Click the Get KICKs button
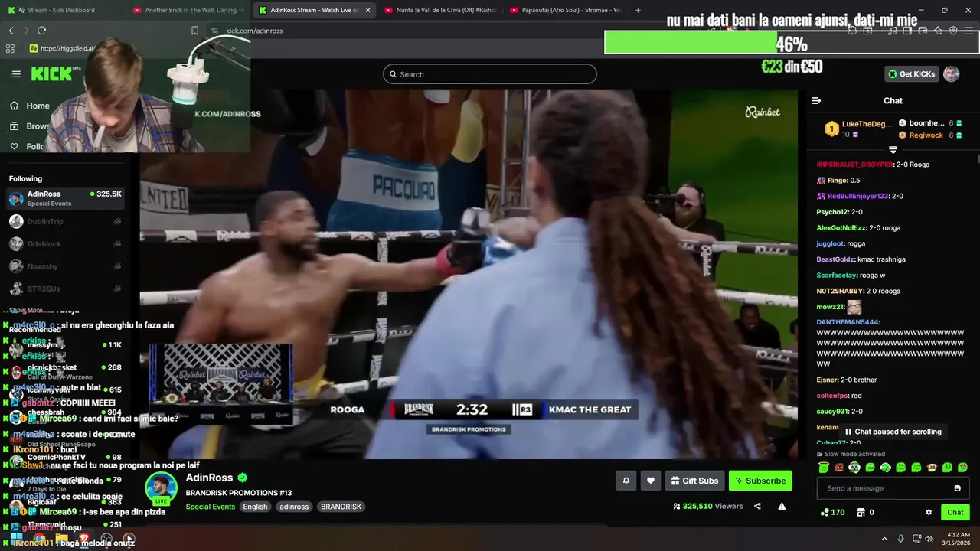 click(x=911, y=74)
